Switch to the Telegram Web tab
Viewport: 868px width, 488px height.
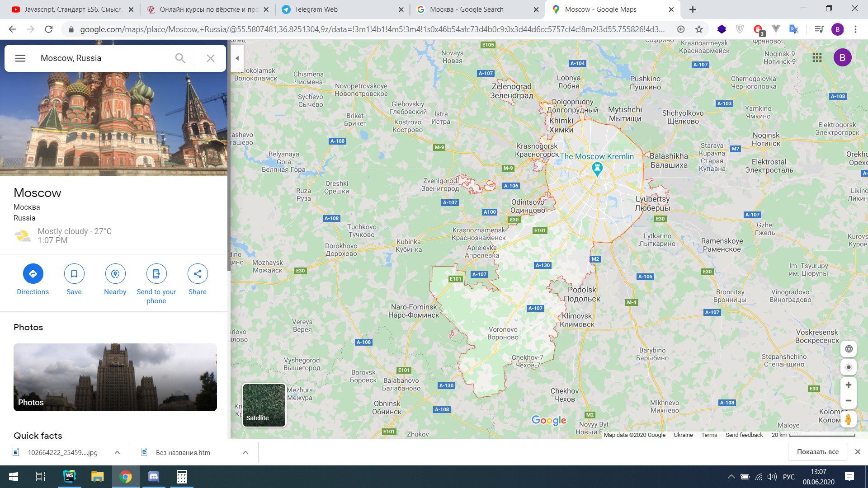[342, 9]
